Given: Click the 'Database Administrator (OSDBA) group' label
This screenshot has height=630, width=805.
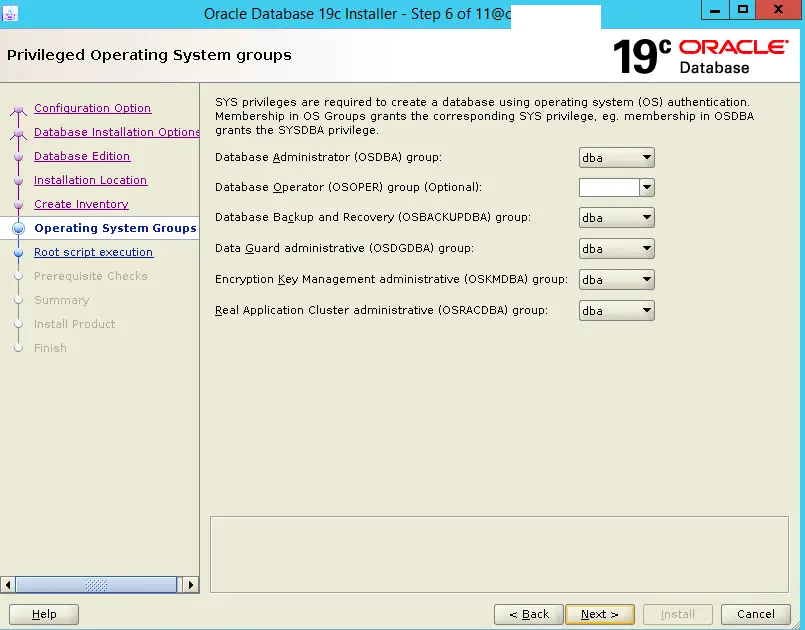Looking at the screenshot, I should coord(329,157).
